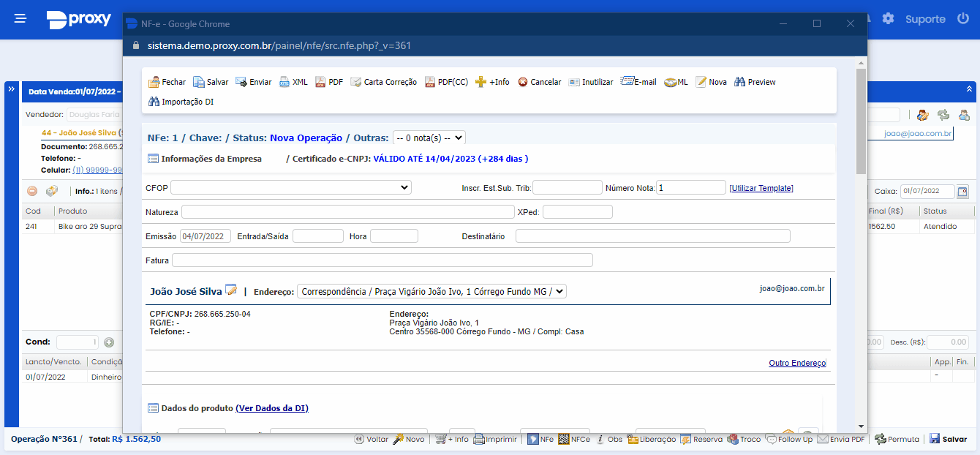
Task: Open the hamburger menu in Proxy header
Action: [20, 18]
